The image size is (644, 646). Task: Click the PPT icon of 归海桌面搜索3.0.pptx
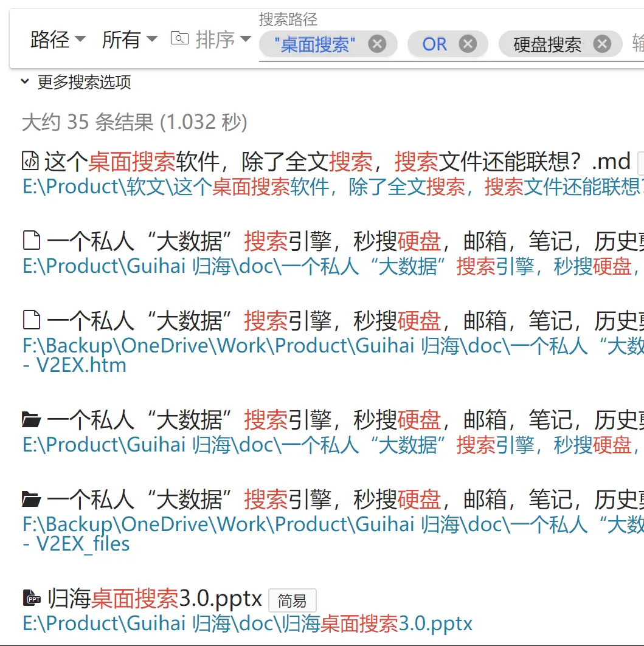coord(32,599)
